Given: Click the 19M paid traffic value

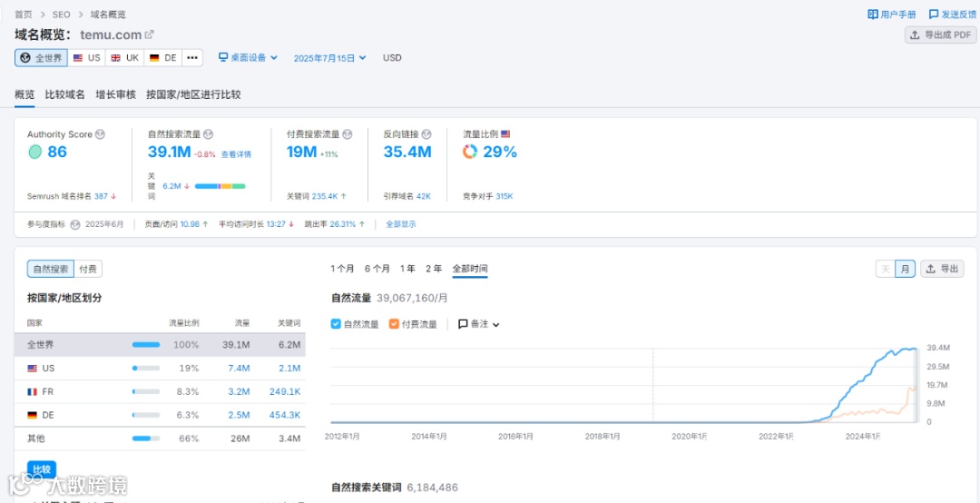Looking at the screenshot, I should [302, 152].
